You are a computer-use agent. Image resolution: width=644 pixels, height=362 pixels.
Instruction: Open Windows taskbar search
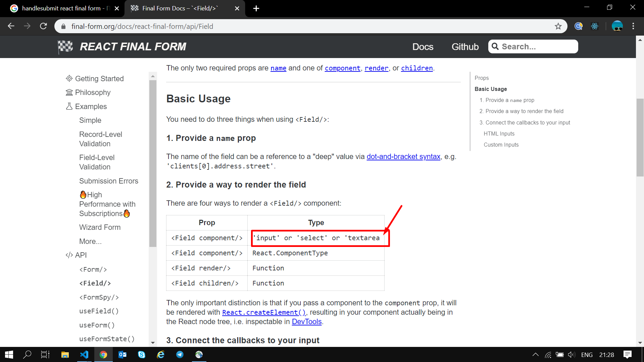click(27, 355)
